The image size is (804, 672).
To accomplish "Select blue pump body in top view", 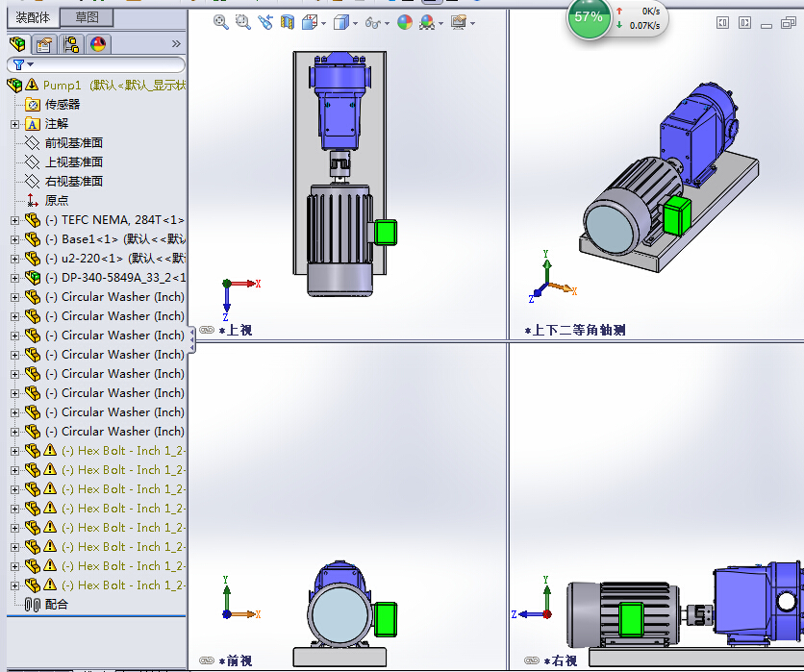I will [339, 100].
